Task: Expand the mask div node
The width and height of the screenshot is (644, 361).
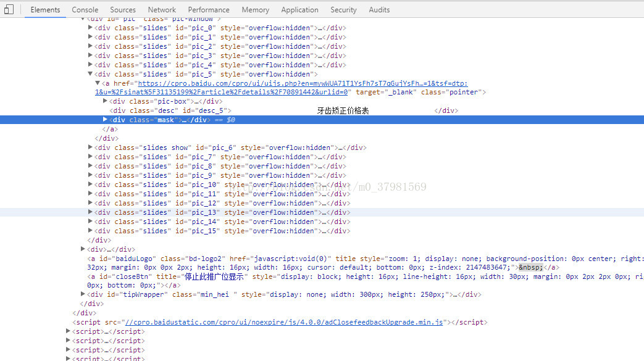Action: (x=105, y=120)
